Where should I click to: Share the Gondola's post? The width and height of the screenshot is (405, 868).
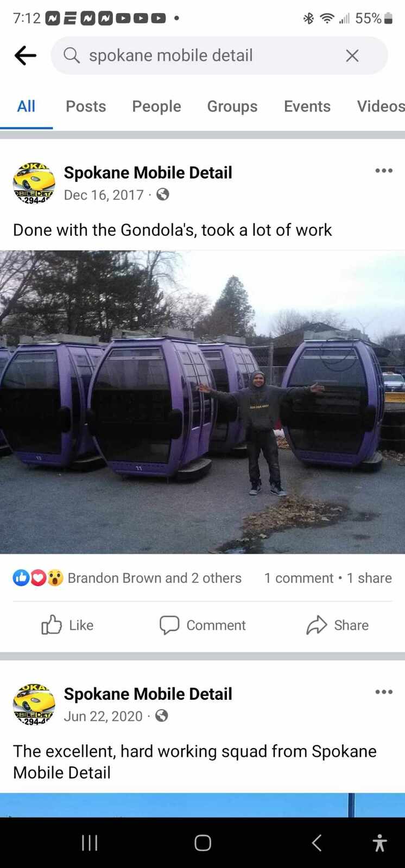coord(337,625)
